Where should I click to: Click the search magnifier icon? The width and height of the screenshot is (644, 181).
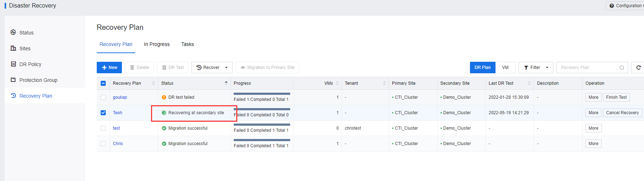pos(622,68)
